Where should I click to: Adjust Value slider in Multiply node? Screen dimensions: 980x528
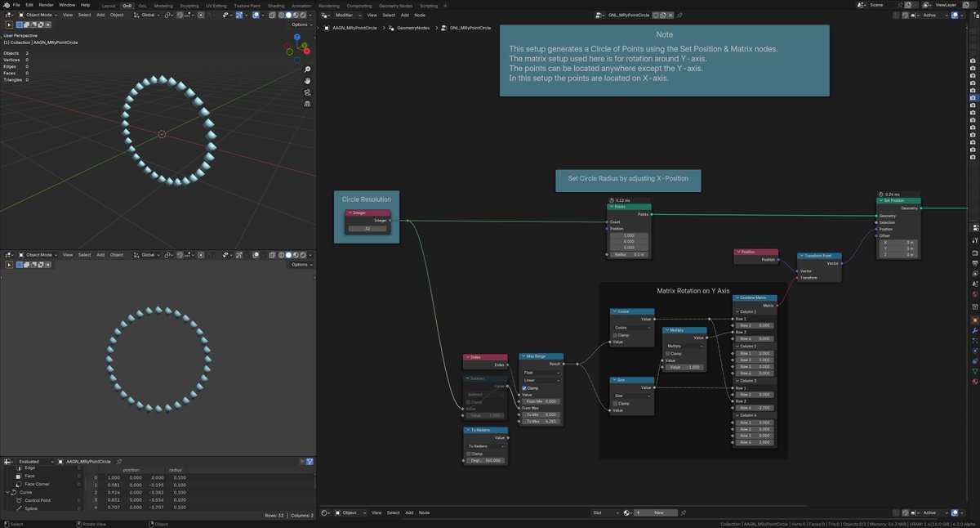point(684,367)
